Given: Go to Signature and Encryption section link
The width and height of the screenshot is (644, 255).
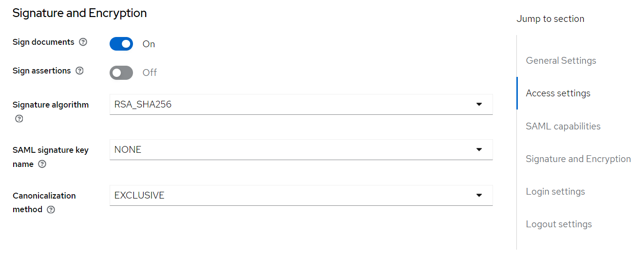Looking at the screenshot, I should click(578, 159).
